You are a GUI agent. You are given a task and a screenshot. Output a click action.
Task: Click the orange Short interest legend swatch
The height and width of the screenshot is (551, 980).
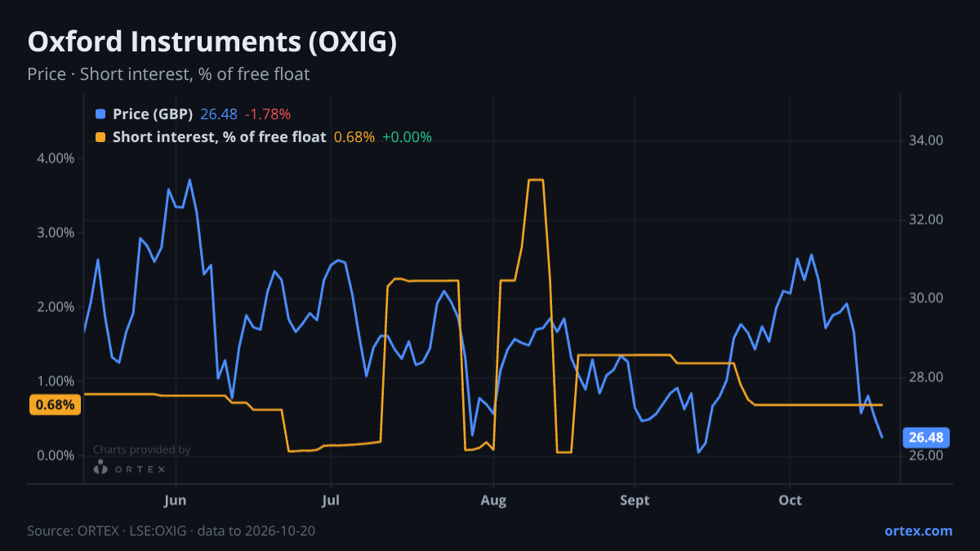click(x=100, y=137)
